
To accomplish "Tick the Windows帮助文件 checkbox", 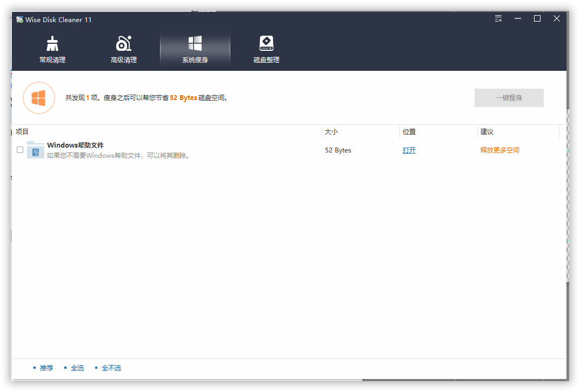I will tap(20, 150).
